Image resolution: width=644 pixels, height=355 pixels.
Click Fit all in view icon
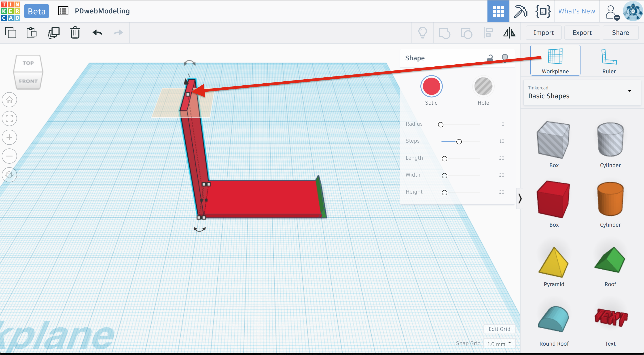click(9, 118)
